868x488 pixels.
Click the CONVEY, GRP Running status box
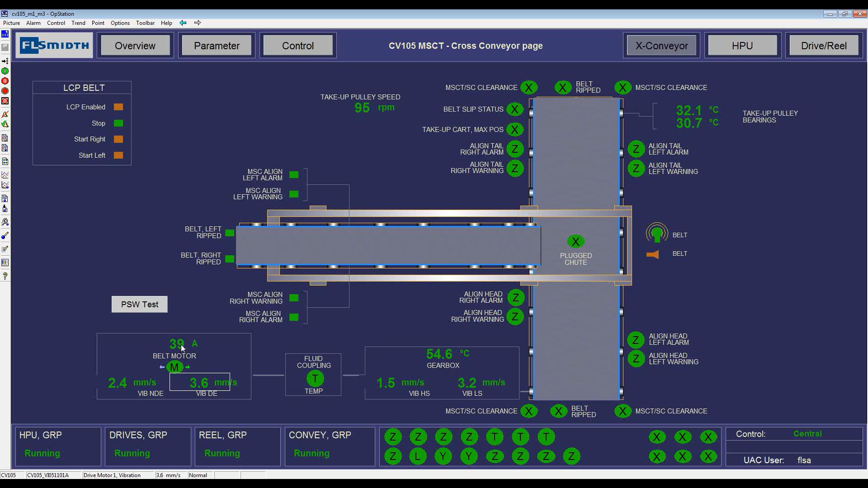click(330, 446)
